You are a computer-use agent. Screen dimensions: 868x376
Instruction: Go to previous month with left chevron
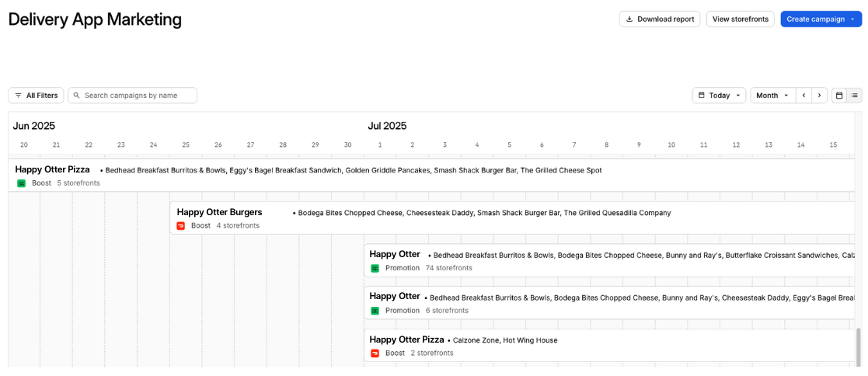click(804, 96)
